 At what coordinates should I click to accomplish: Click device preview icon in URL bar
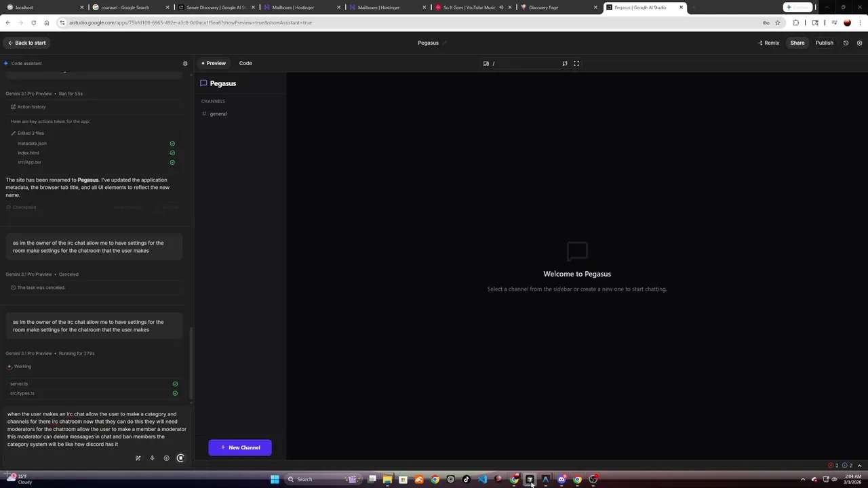pyautogui.click(x=486, y=64)
